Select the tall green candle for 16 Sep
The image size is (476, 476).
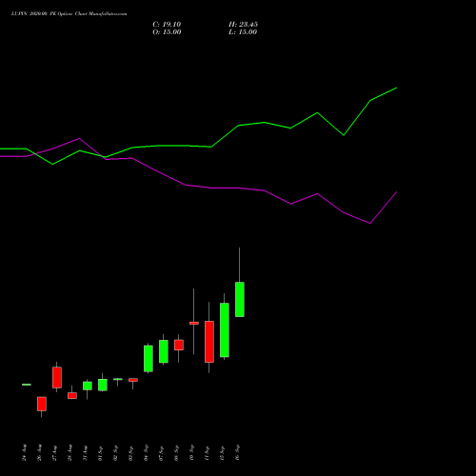click(240, 299)
